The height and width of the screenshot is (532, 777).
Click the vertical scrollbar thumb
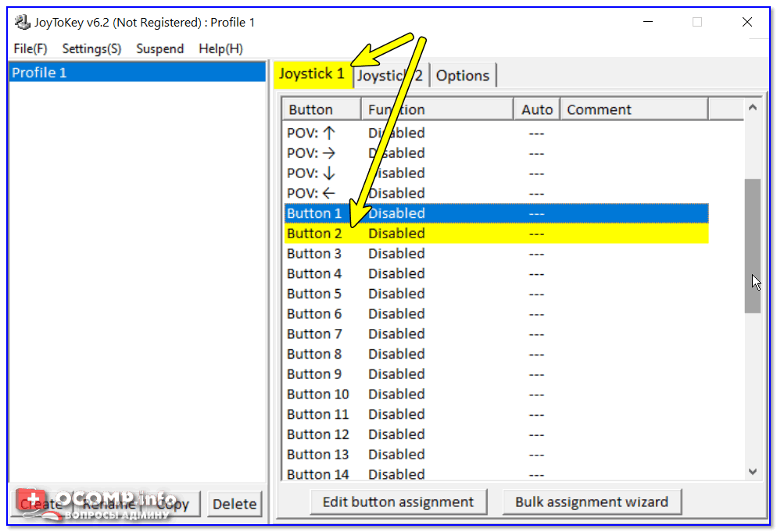[x=752, y=246]
